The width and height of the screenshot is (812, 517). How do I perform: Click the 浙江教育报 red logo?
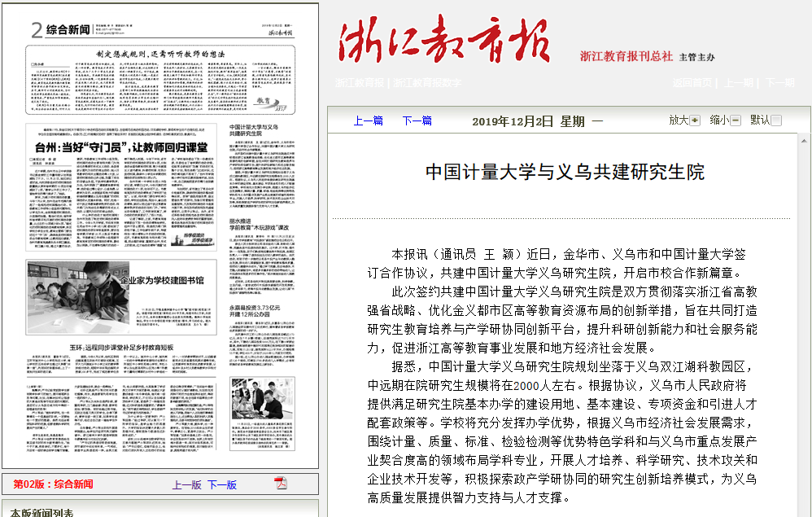pos(444,41)
